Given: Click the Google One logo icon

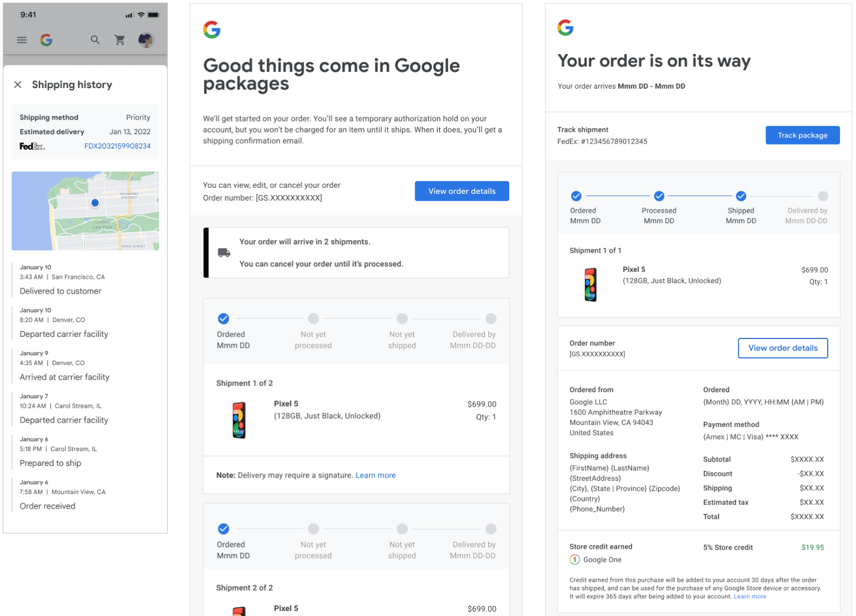Looking at the screenshot, I should pyautogui.click(x=575, y=559).
